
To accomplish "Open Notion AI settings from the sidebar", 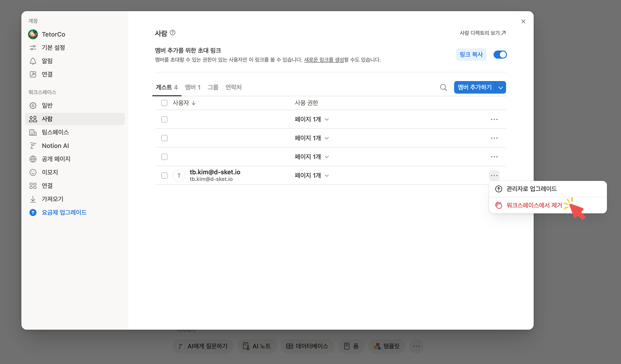I will tap(33, 145).
